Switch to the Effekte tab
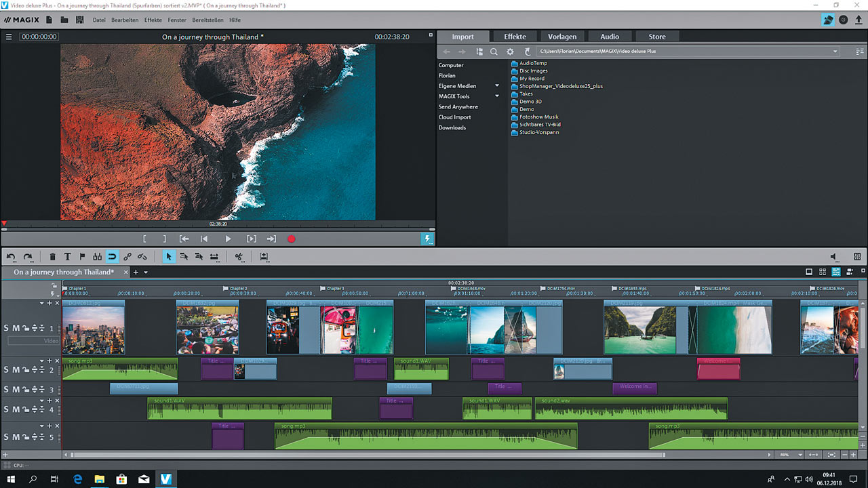 [515, 37]
